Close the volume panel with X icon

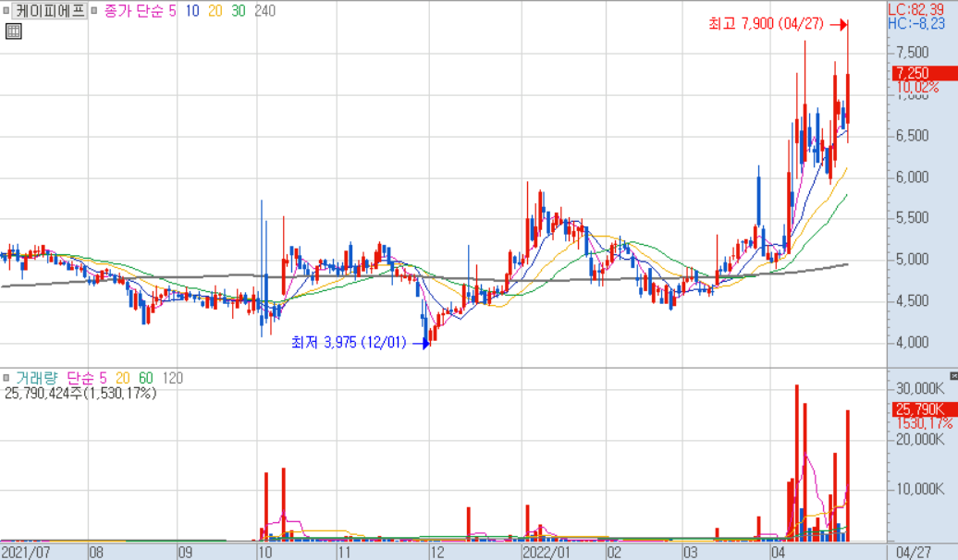click(x=953, y=376)
